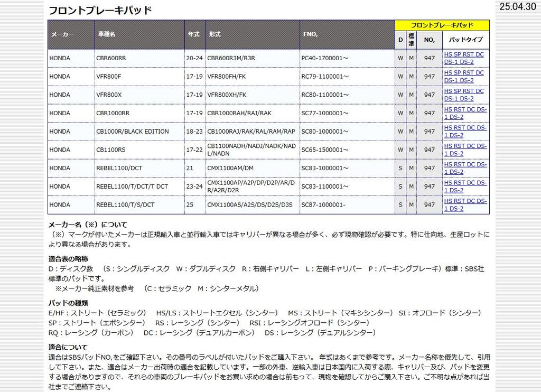Open pad type link for REBEL1100/T/DCT/T DCT row
This screenshot has height=392, width=541.
(x=465, y=186)
